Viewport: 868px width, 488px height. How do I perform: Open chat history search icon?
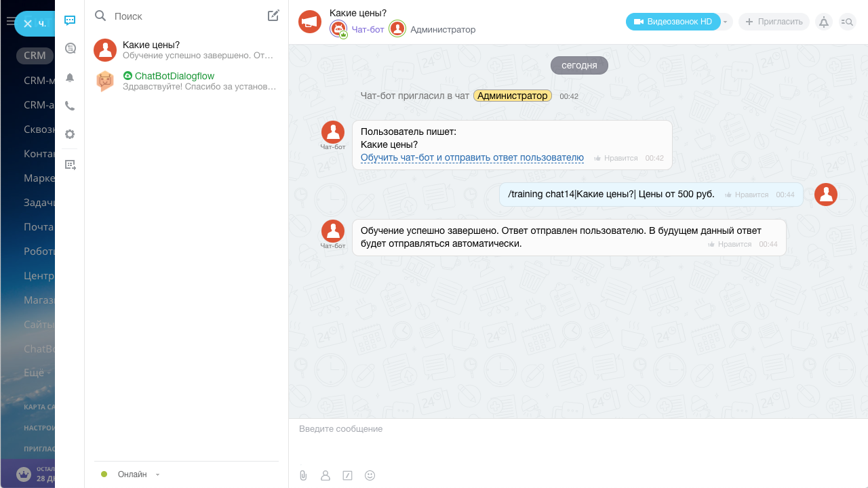[847, 22]
